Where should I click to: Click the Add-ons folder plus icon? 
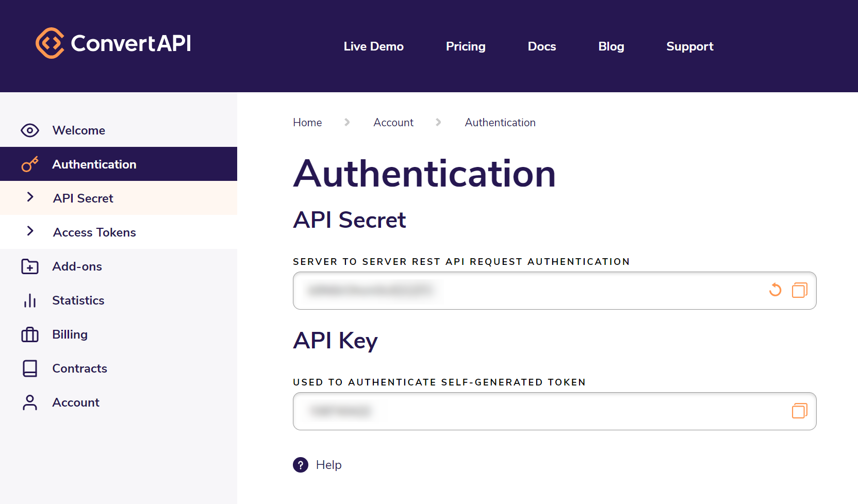point(30,266)
